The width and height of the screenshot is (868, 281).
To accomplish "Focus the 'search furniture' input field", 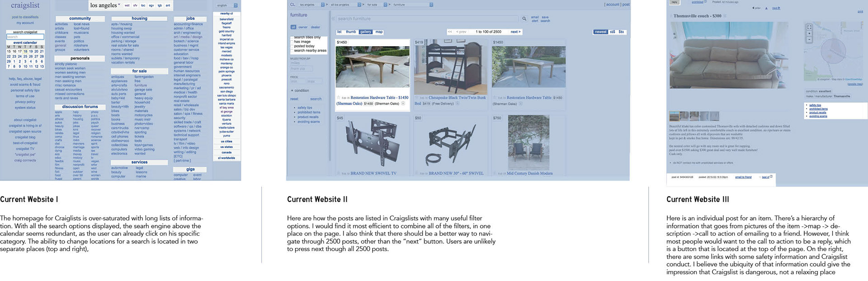I will (427, 19).
